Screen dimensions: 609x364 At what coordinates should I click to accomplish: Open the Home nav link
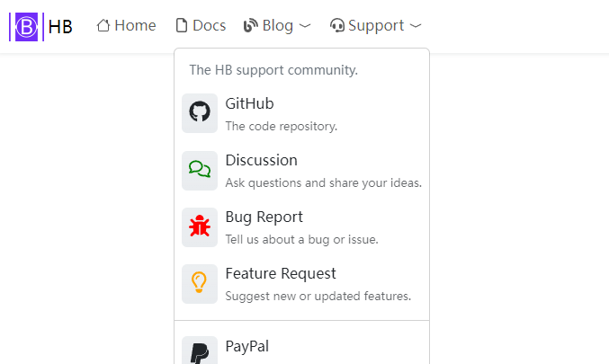135,26
